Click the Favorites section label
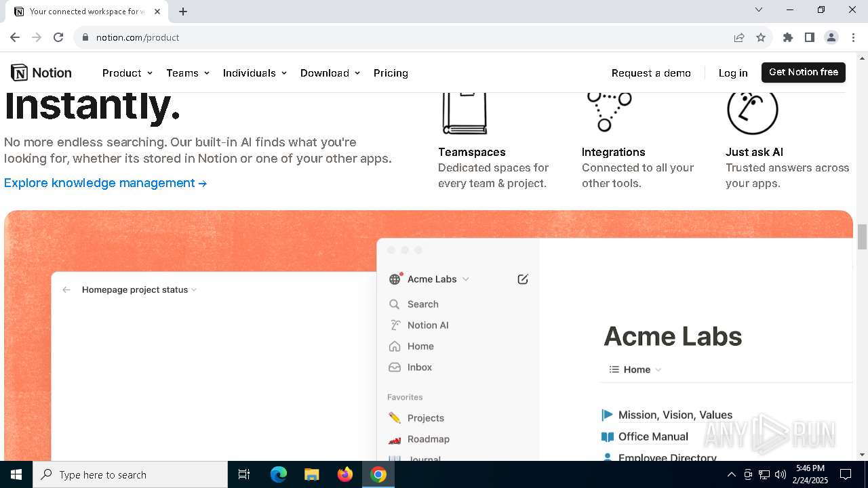Screen dimensions: 868x488 pyautogui.click(x=405, y=397)
